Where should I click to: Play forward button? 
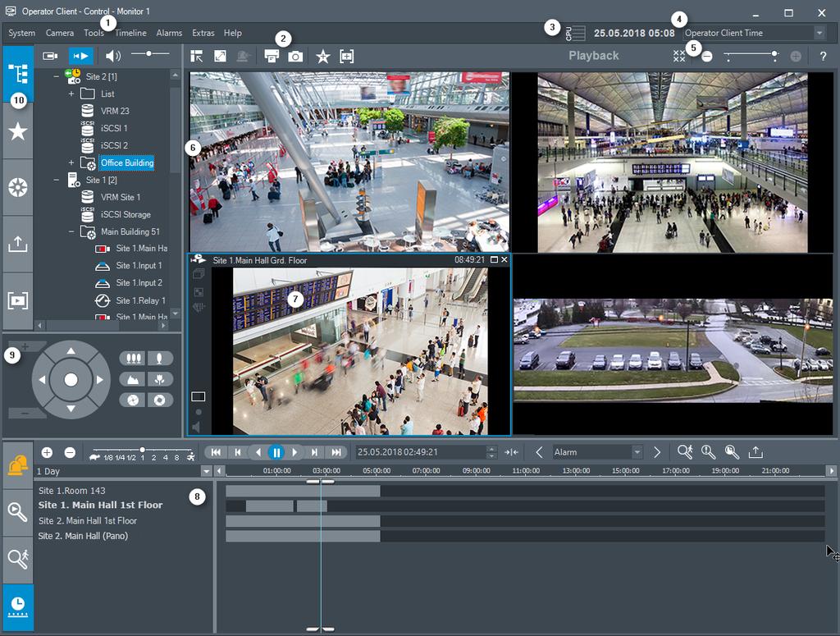[294, 452]
